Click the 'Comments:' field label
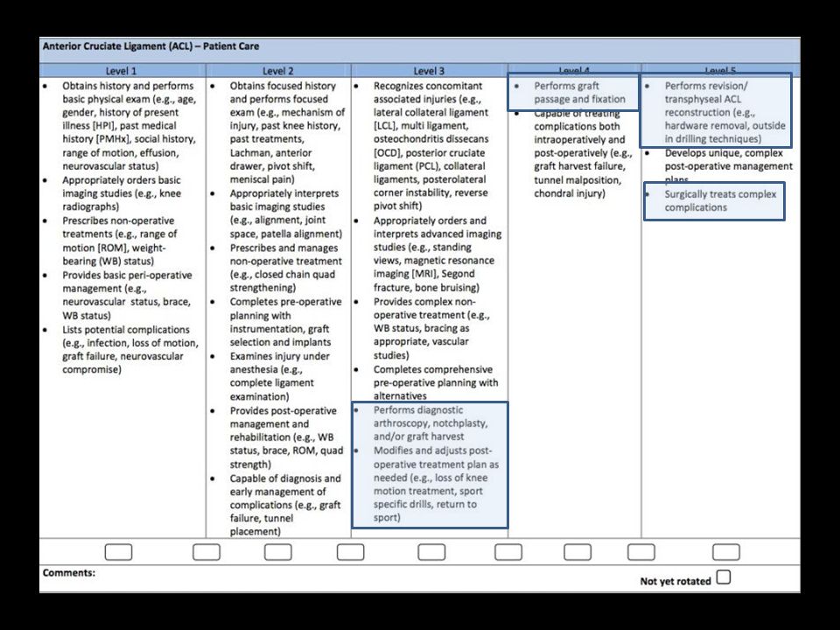 coord(68,572)
